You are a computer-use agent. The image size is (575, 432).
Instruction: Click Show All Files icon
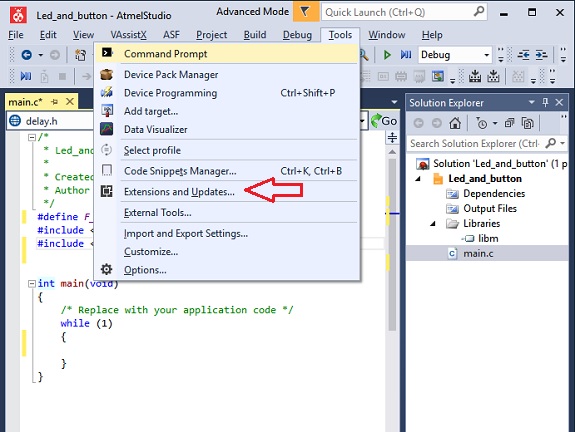(528, 123)
